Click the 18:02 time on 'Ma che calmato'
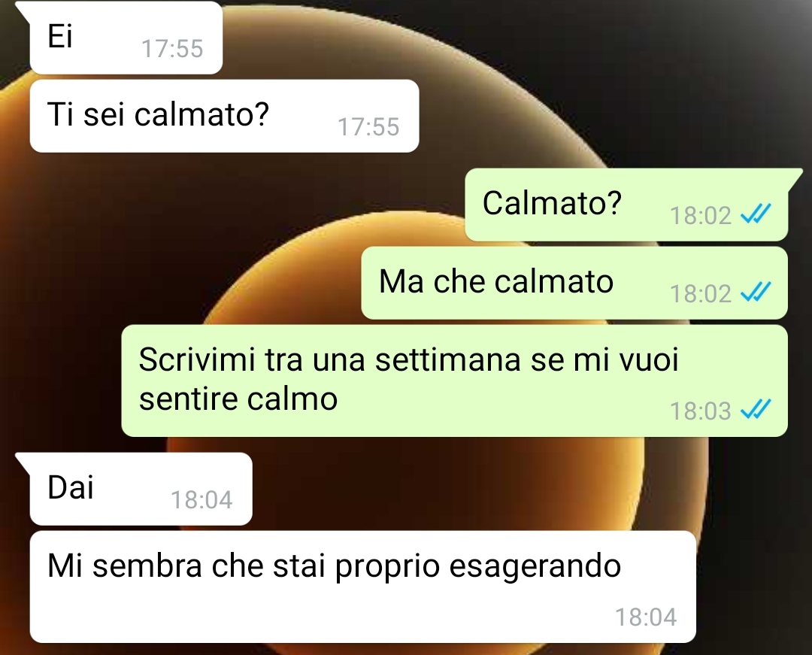 [x=701, y=293]
